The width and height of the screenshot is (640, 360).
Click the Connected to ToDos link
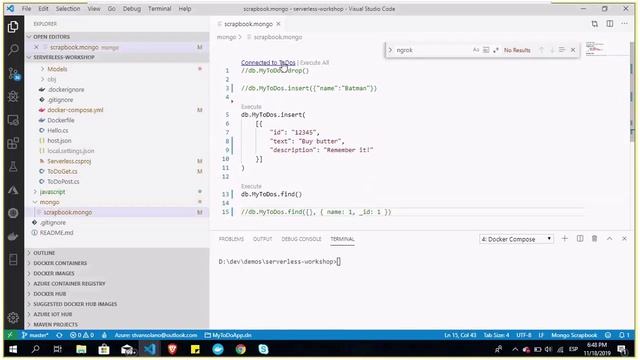(x=268, y=62)
